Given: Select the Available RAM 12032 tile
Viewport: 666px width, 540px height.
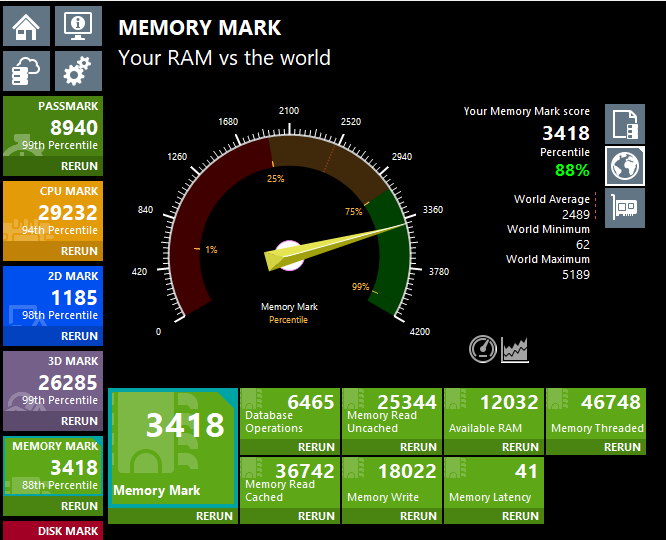Looking at the screenshot, I should [494, 414].
